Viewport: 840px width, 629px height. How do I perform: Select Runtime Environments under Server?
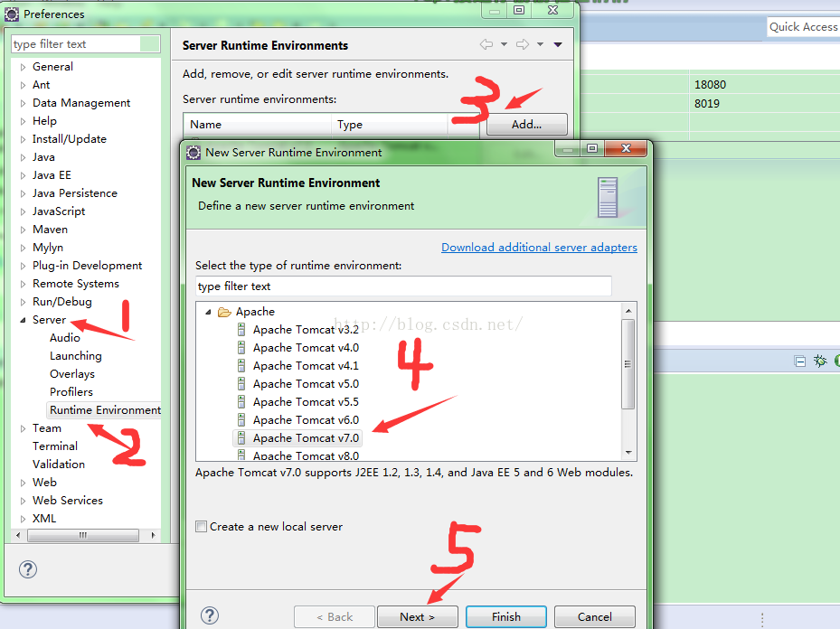point(105,410)
